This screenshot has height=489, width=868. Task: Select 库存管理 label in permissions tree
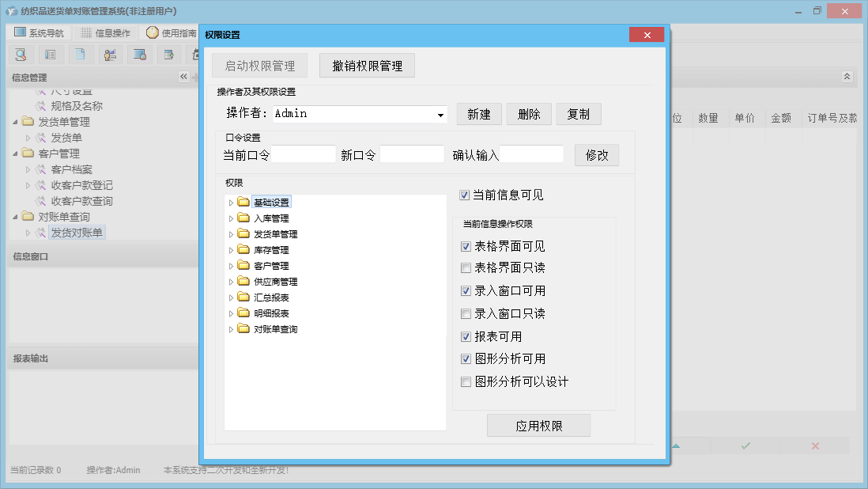(271, 250)
